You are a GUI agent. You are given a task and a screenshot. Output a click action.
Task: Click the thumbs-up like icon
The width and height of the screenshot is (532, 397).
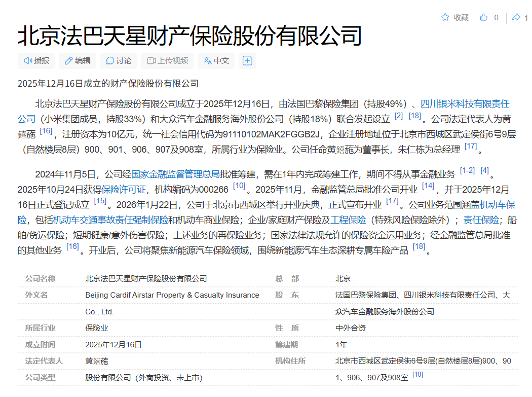[x=484, y=17]
